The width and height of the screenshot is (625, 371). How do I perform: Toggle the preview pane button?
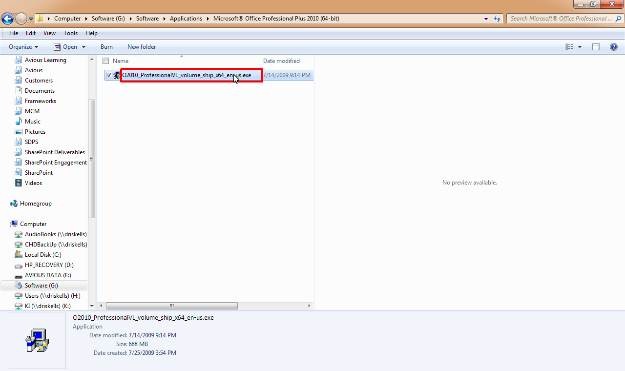coord(596,47)
